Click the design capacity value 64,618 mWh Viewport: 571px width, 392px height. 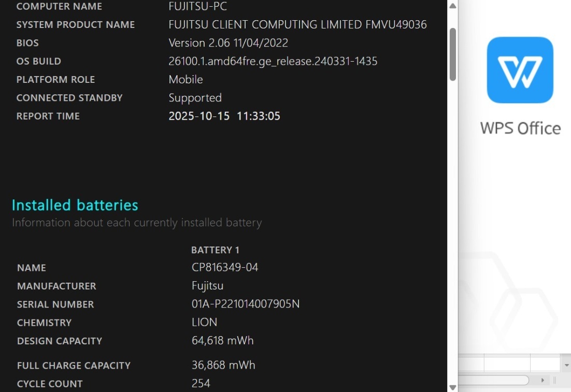[x=222, y=341]
